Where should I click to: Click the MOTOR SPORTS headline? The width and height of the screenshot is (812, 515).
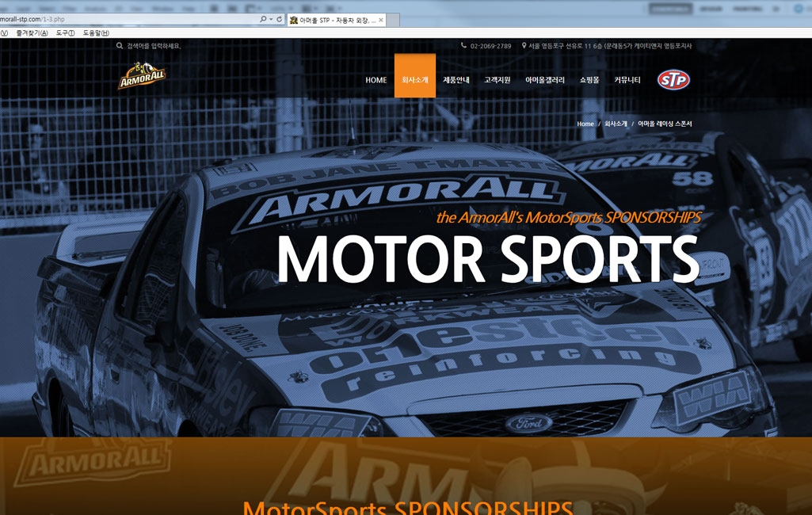[x=488, y=258]
